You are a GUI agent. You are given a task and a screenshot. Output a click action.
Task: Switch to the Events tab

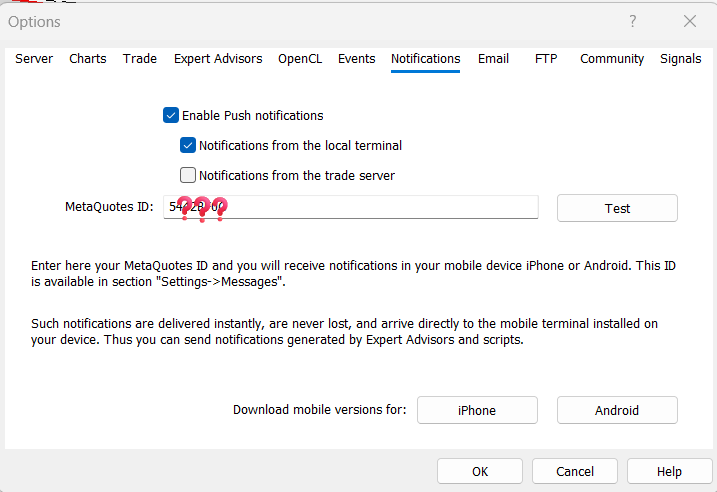(357, 59)
